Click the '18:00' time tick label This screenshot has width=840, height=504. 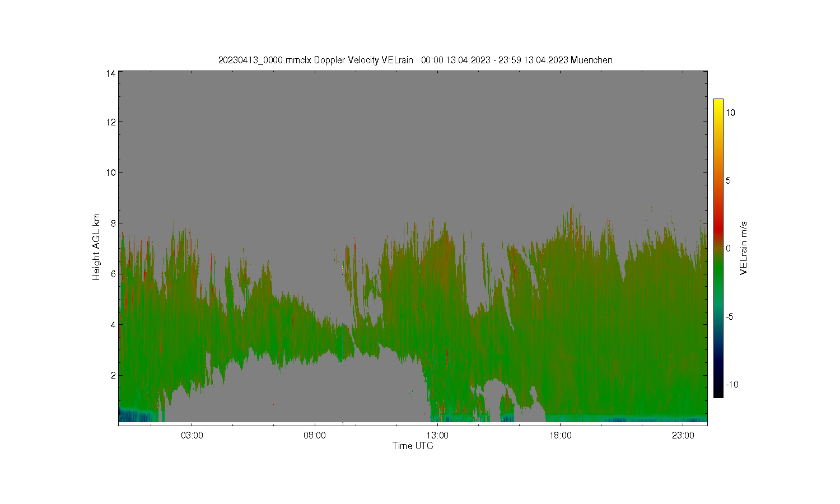click(561, 435)
